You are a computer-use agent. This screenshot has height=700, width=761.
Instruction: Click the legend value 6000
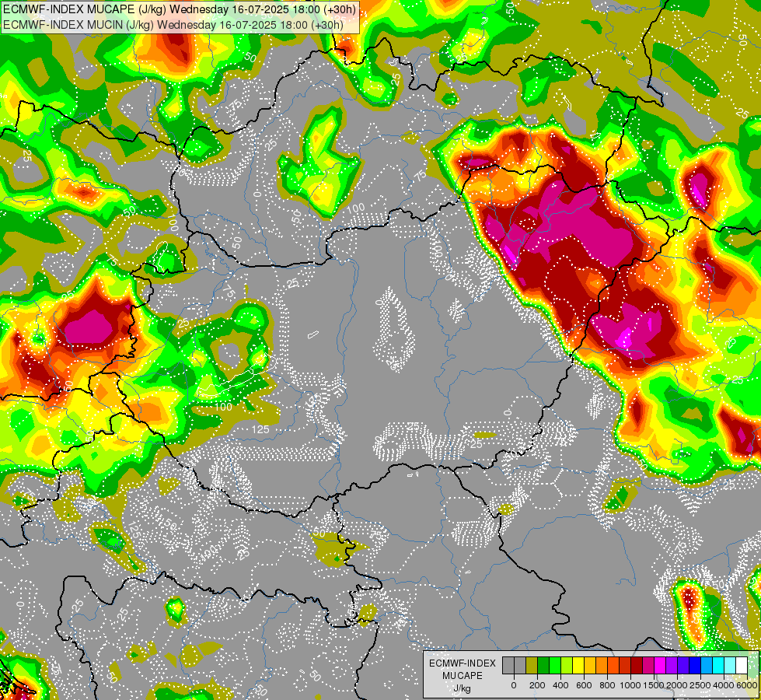point(747,685)
